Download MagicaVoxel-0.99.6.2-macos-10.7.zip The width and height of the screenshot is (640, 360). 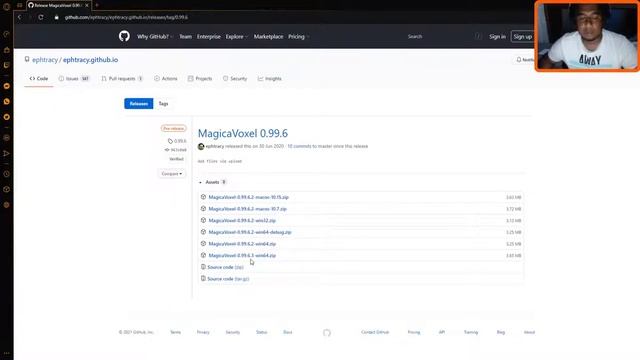point(248,209)
